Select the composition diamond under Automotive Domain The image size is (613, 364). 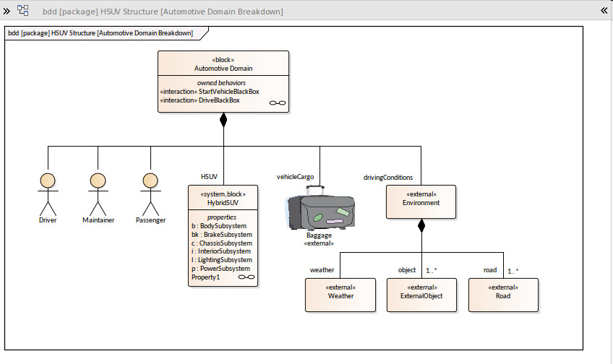223,120
